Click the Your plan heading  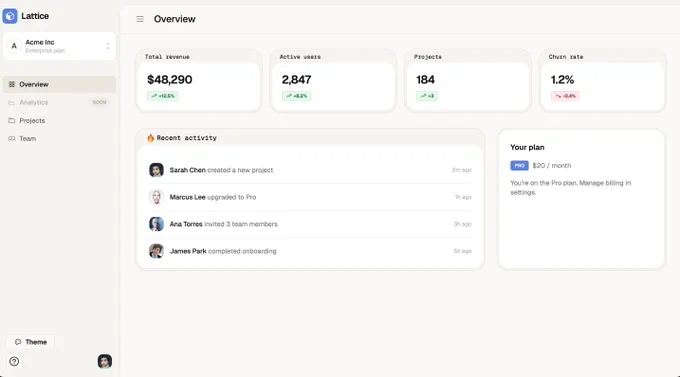click(527, 148)
